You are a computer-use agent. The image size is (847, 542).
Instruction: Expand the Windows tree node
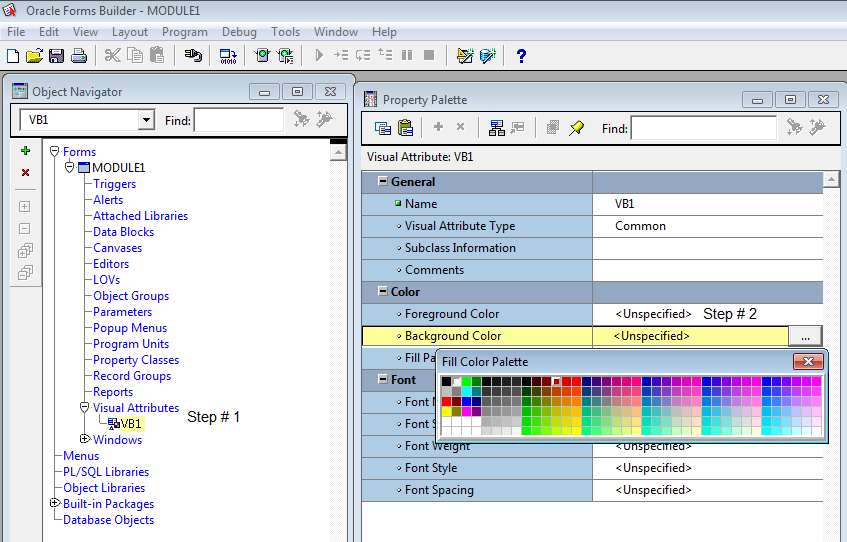tap(84, 440)
